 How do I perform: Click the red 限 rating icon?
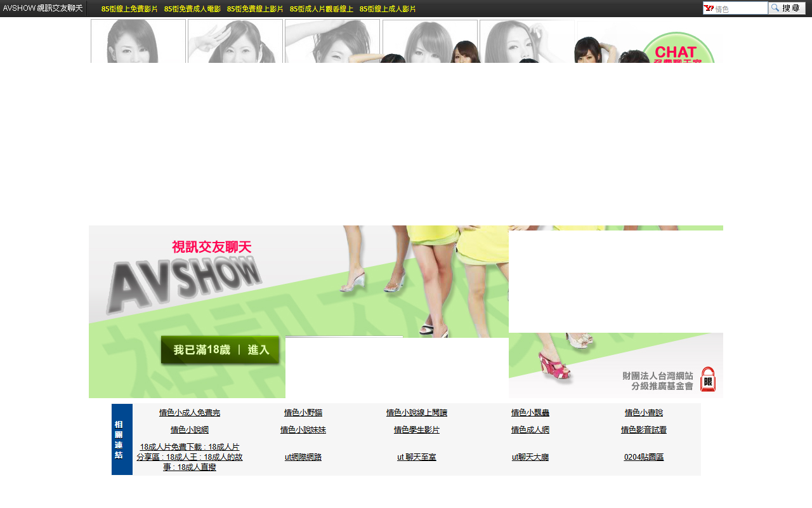pyautogui.click(x=707, y=379)
